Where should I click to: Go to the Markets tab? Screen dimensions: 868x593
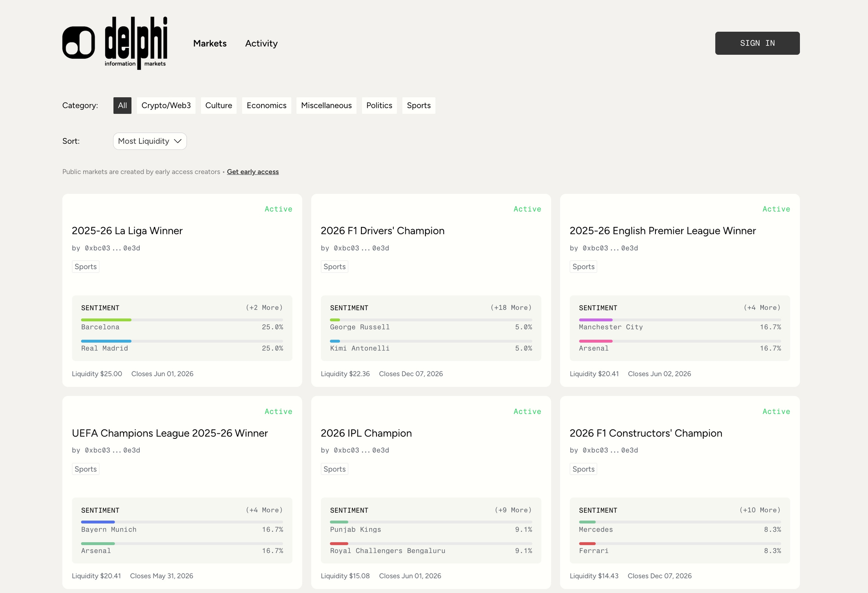tap(210, 43)
